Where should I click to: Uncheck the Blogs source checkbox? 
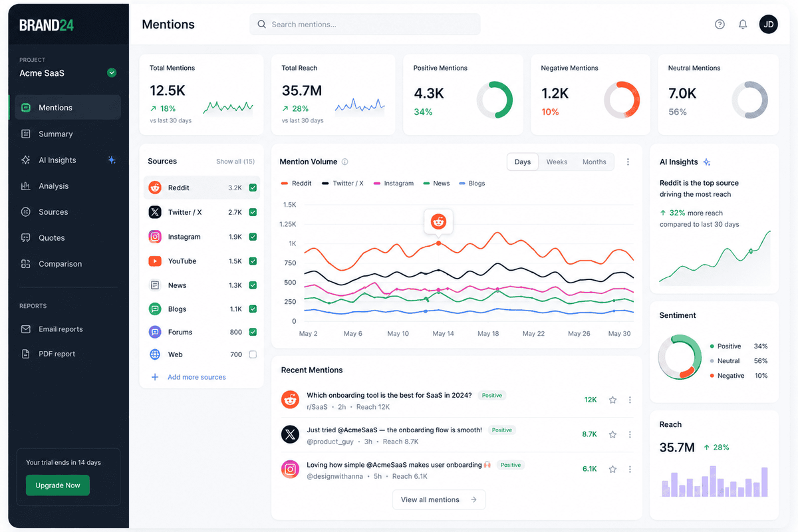pyautogui.click(x=253, y=309)
